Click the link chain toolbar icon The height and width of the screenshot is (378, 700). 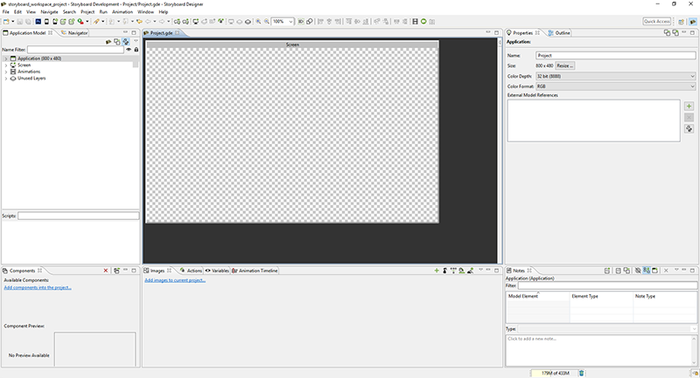click(x=309, y=21)
